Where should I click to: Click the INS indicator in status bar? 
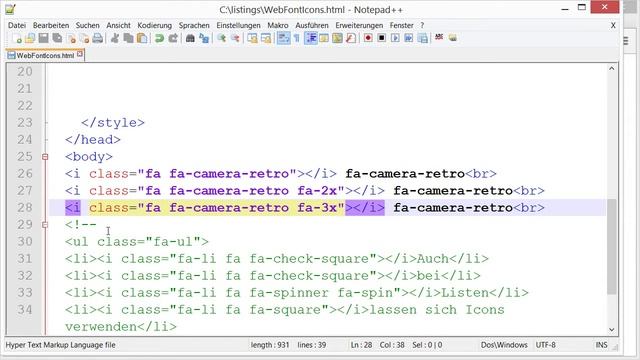(601, 345)
